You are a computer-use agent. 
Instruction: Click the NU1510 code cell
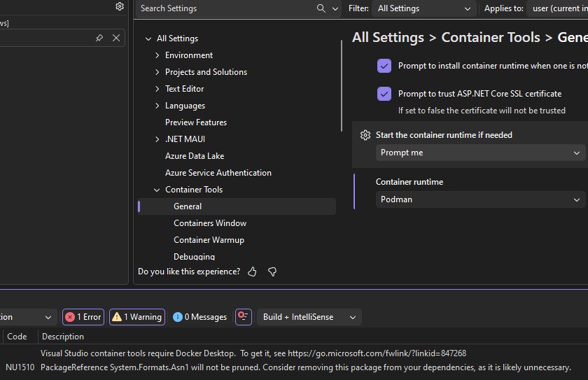[x=20, y=367]
